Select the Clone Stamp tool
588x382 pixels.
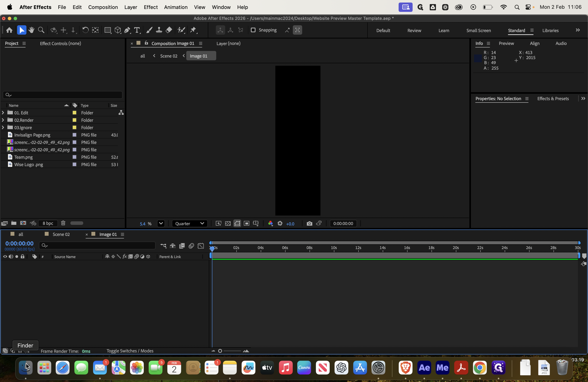(159, 30)
